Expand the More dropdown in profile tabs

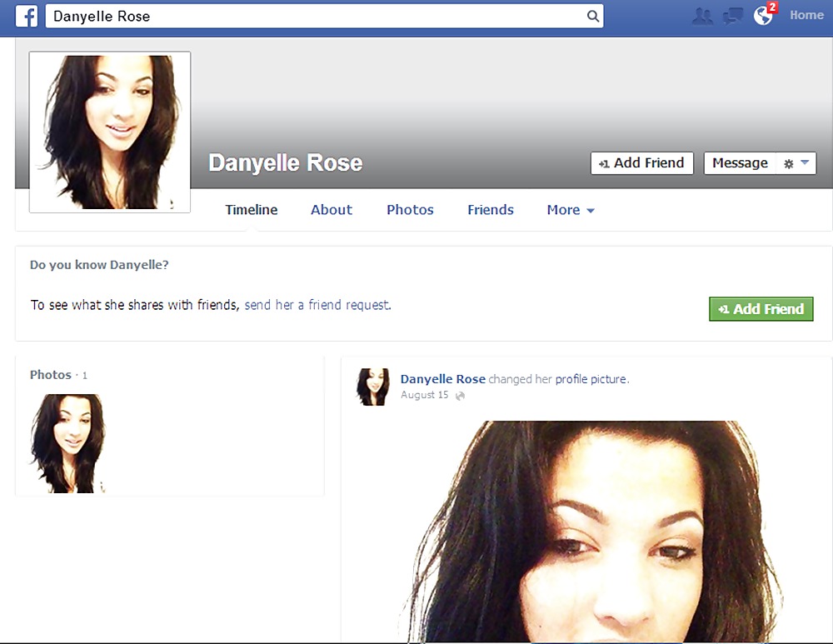(x=571, y=210)
